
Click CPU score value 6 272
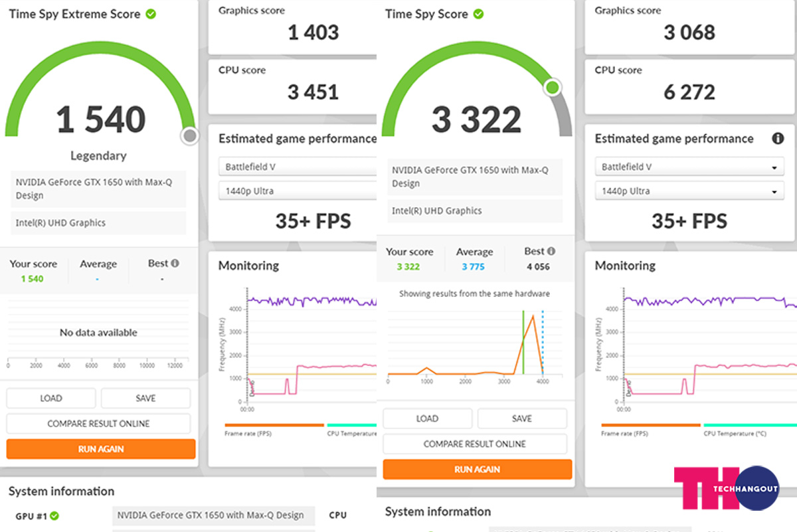click(x=689, y=92)
